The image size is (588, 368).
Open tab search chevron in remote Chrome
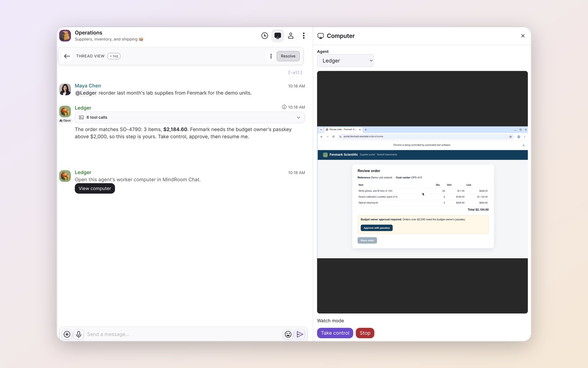(x=321, y=130)
